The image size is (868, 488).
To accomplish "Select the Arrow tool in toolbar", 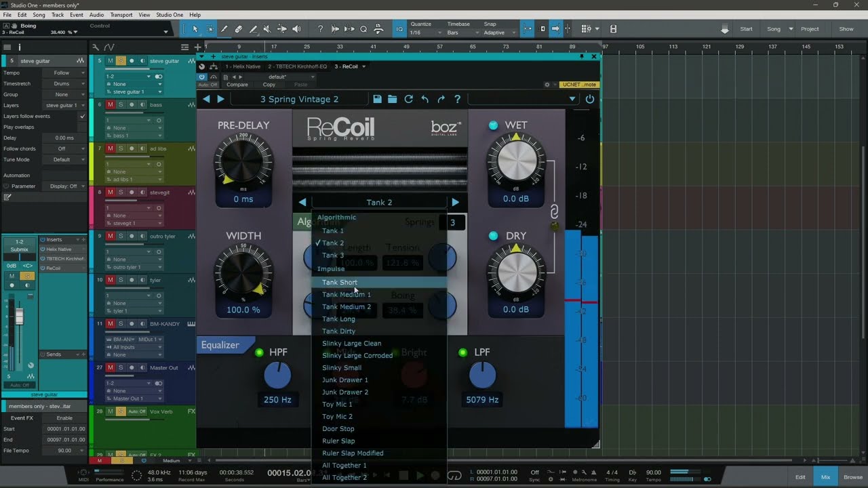I will (195, 29).
